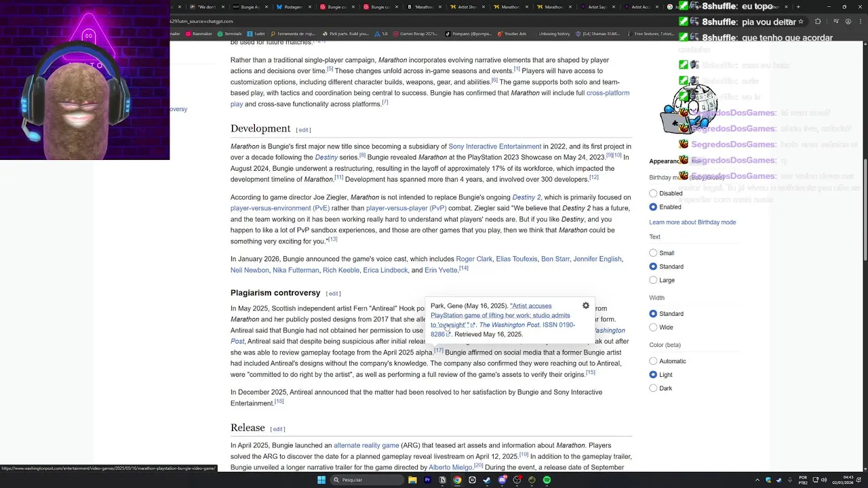The image size is (868, 488).
Task: Set color mode to Automatic
Action: (x=653, y=361)
